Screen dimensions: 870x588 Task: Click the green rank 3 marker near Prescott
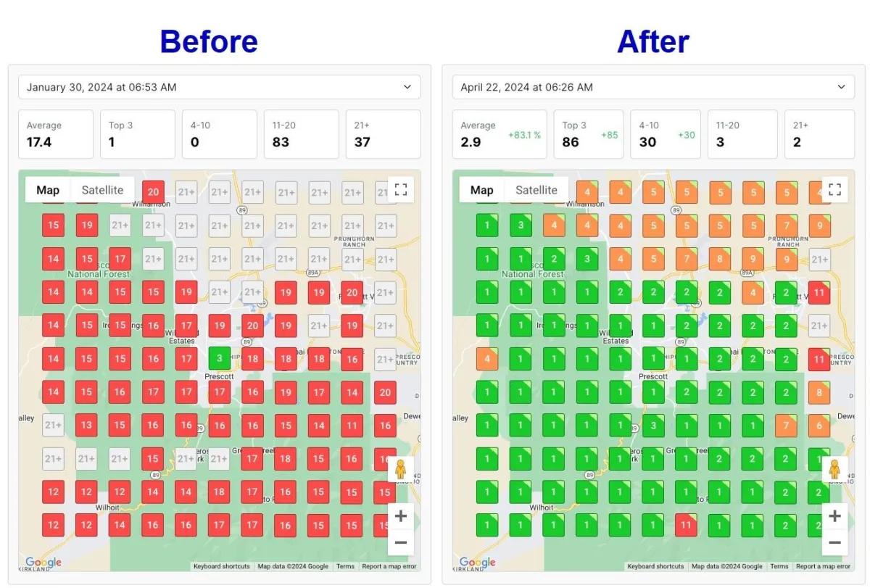(x=219, y=358)
